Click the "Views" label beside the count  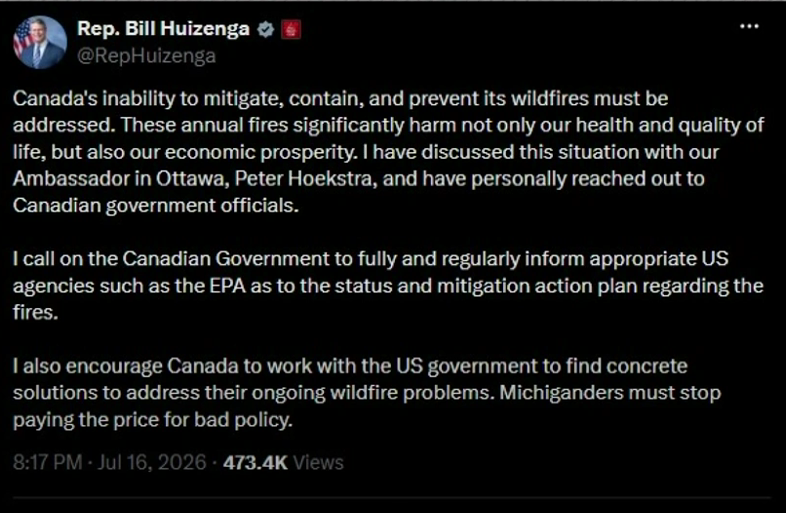318,462
